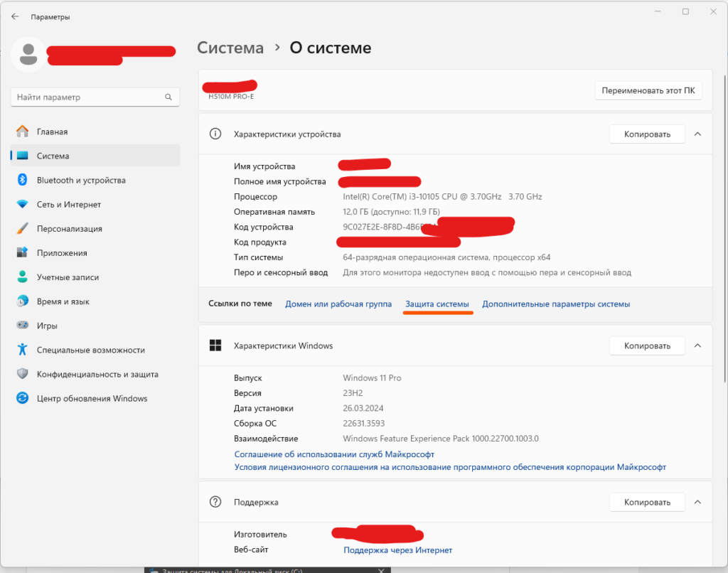This screenshot has width=728, height=573.
Task: Copy support info with Копировать
Action: 647,502
